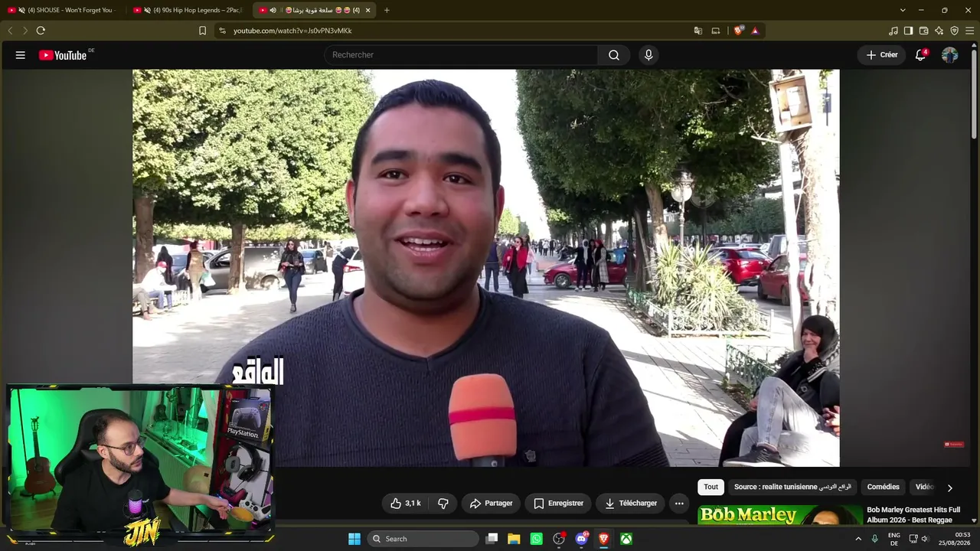Image resolution: width=980 pixels, height=551 pixels.
Task: Open the YouTube guide hamburger menu
Action: [21, 55]
